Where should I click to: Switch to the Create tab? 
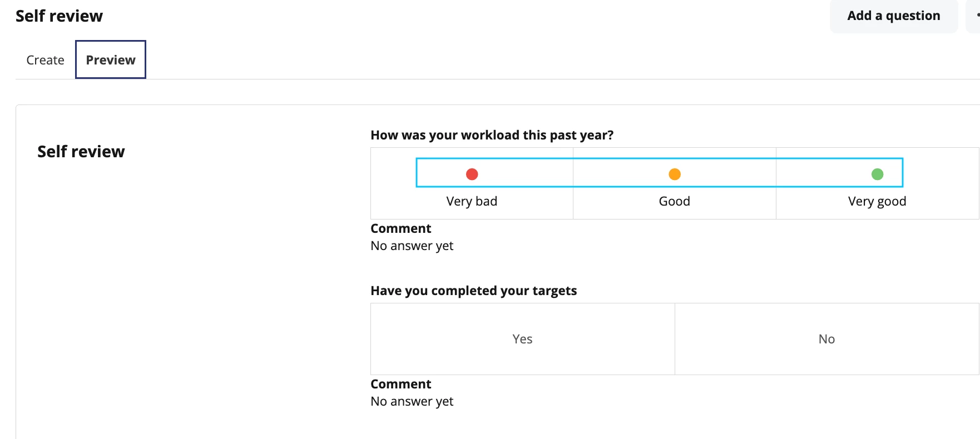click(45, 60)
